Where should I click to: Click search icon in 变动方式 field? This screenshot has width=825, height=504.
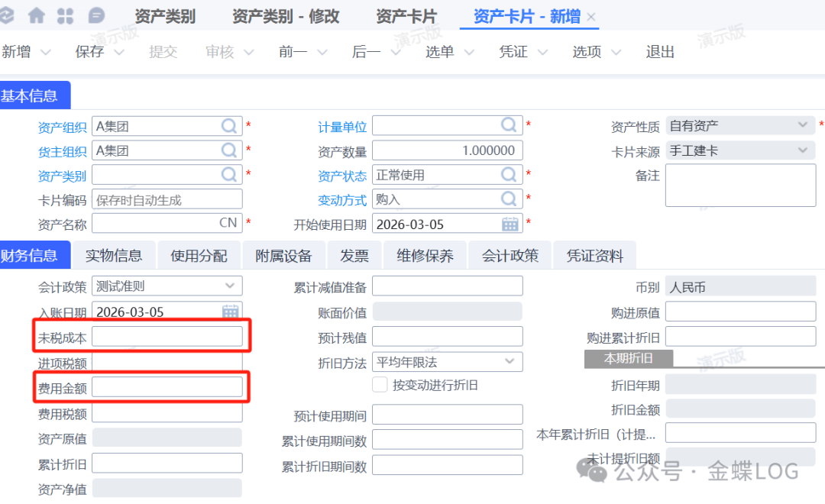click(x=510, y=199)
